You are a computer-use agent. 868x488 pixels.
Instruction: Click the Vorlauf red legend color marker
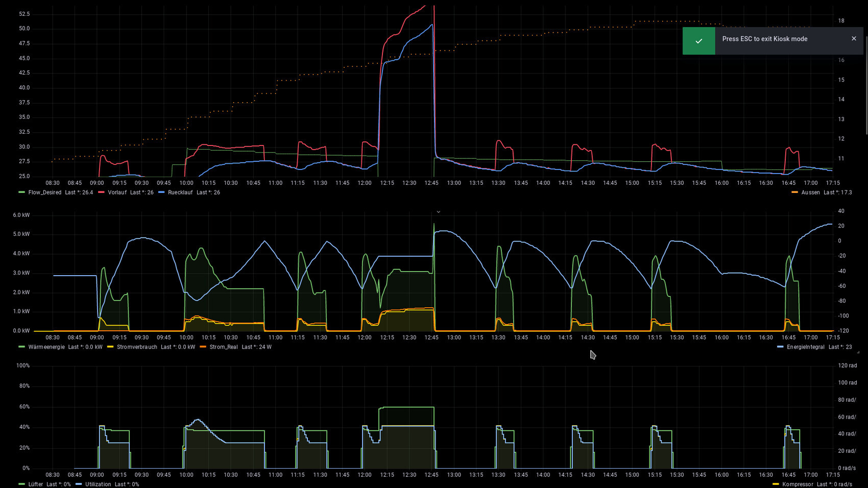pos(101,192)
